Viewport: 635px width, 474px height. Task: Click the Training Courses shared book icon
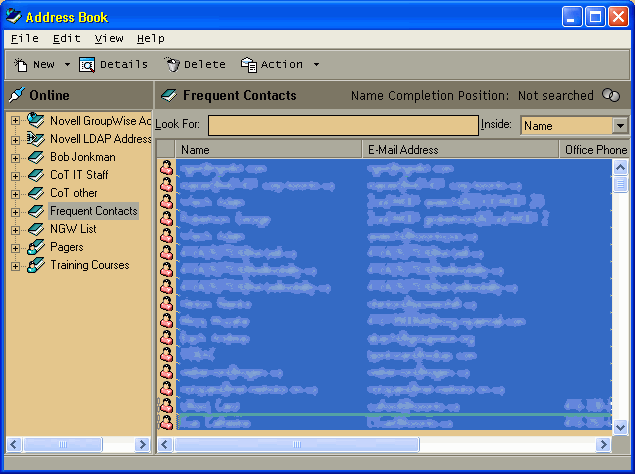[36, 265]
